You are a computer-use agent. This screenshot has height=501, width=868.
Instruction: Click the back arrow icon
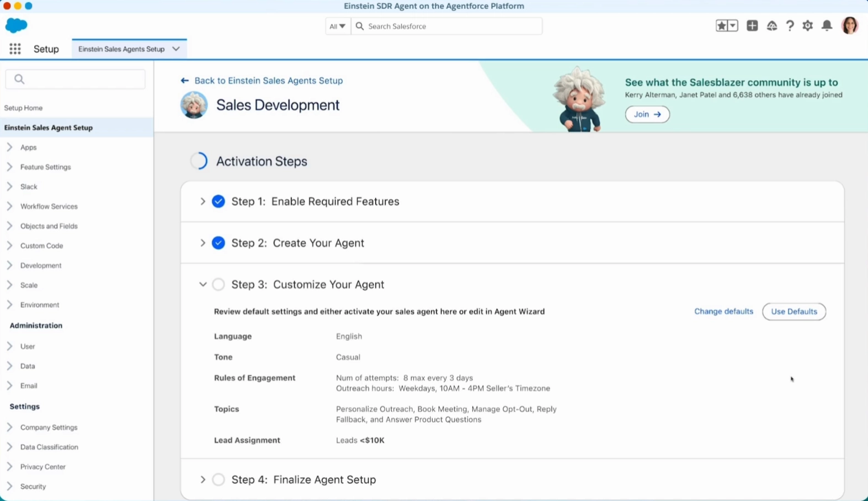pos(185,81)
